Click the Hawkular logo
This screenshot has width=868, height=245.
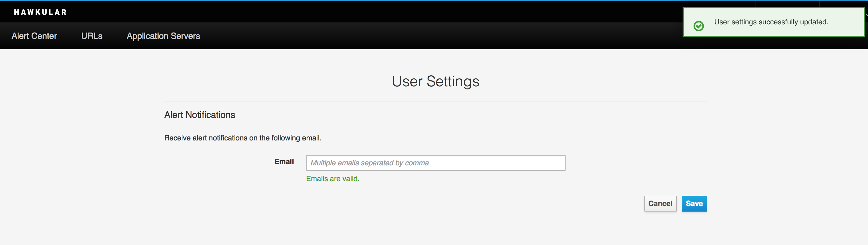point(40,12)
